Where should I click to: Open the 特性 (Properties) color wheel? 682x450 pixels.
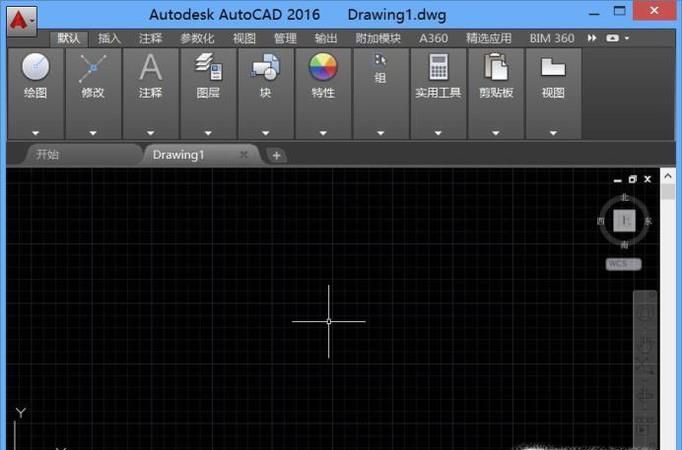323,68
